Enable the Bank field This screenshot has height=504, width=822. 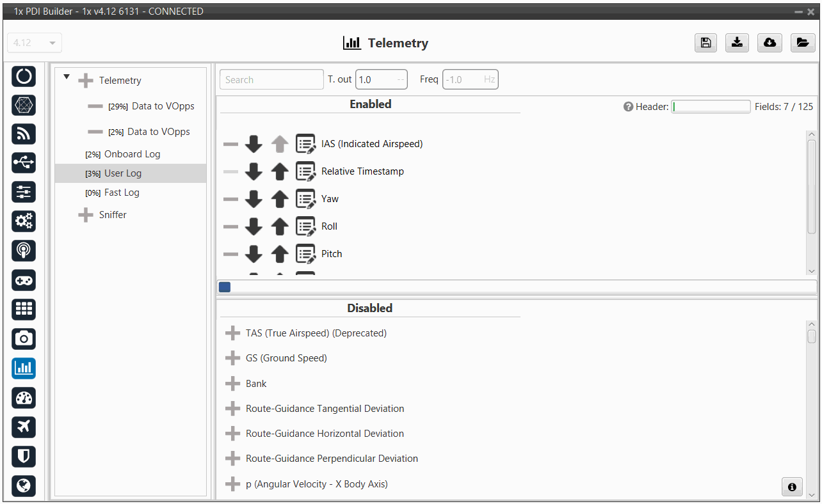click(232, 384)
